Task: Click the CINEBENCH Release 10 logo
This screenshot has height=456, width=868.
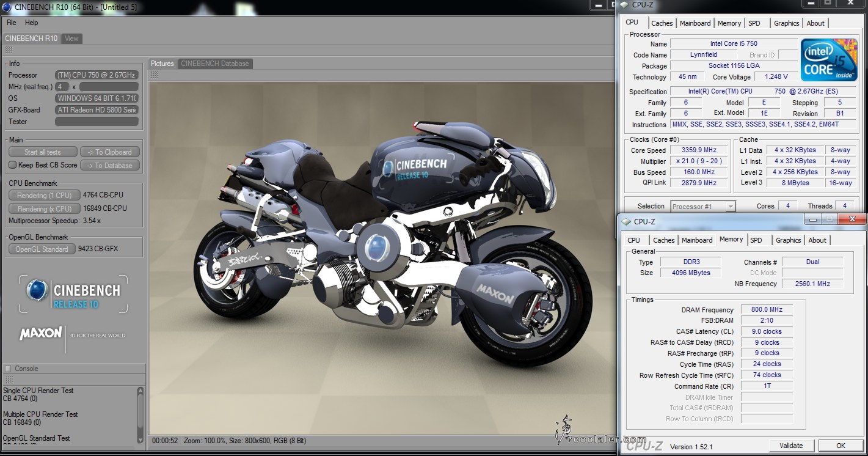Action: point(73,295)
